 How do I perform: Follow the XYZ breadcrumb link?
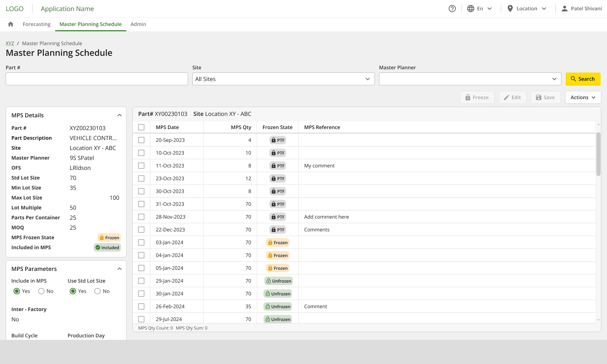(x=10, y=43)
